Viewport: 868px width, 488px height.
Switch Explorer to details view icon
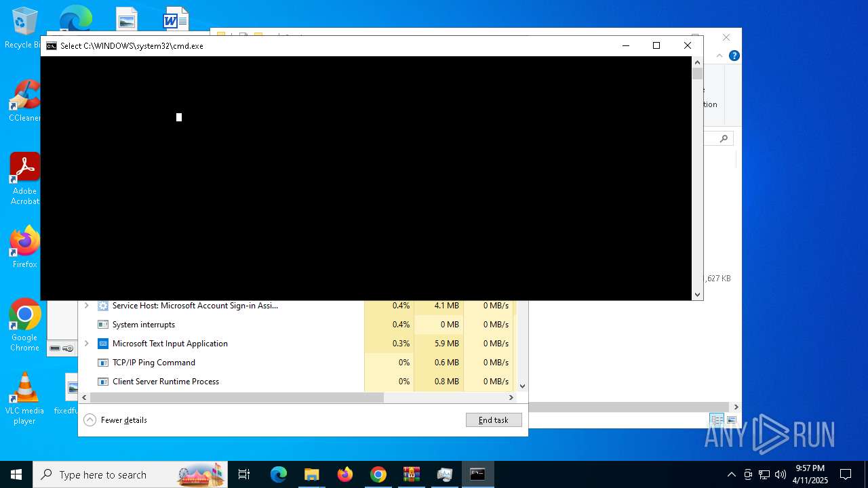(x=717, y=420)
